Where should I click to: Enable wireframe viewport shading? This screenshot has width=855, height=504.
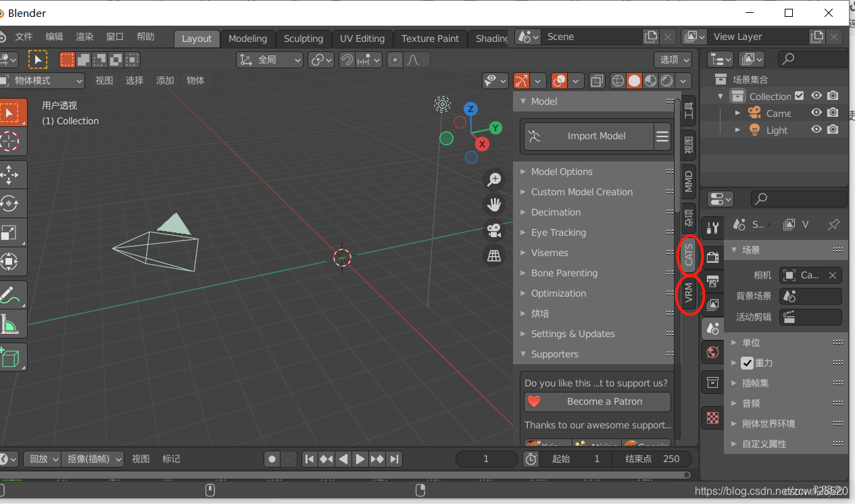pyautogui.click(x=618, y=81)
